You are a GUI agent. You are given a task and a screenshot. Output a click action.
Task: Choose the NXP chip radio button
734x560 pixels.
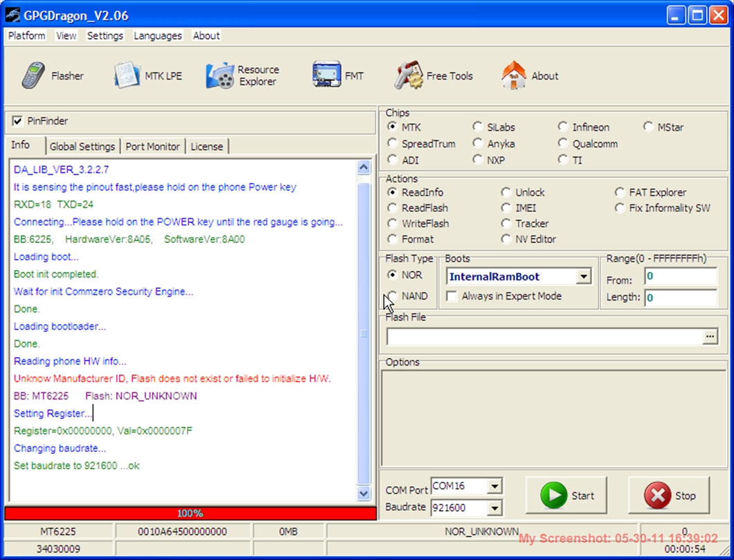click(x=478, y=160)
